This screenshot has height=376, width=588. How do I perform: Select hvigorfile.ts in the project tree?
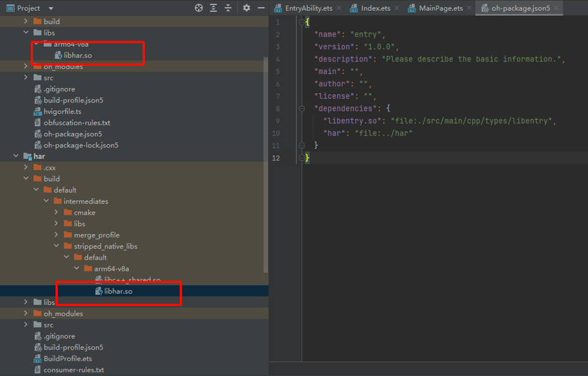62,111
